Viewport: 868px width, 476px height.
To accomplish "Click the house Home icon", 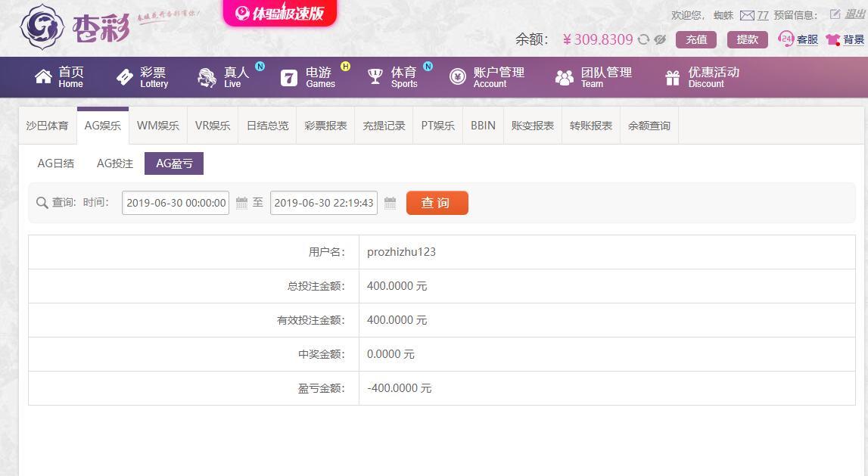I will click(x=43, y=77).
